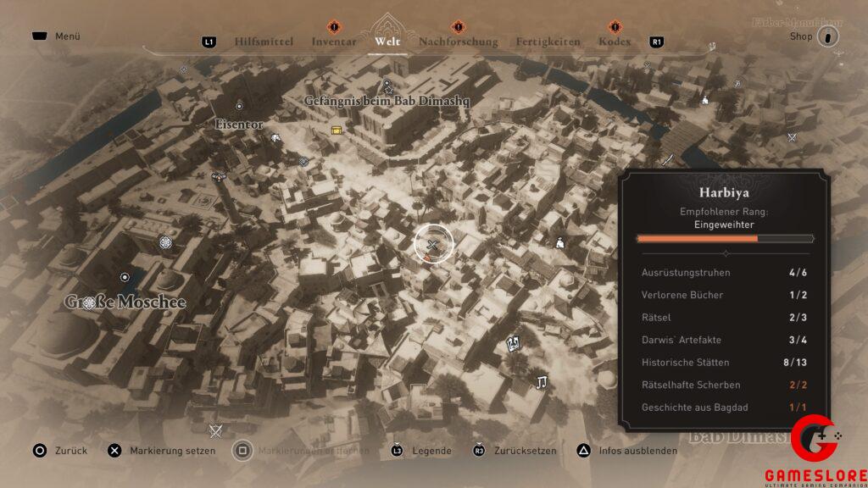Viewport: 868px width, 488px height.
Task: Click the Harbiya orange rank progress bar
Action: [724, 239]
